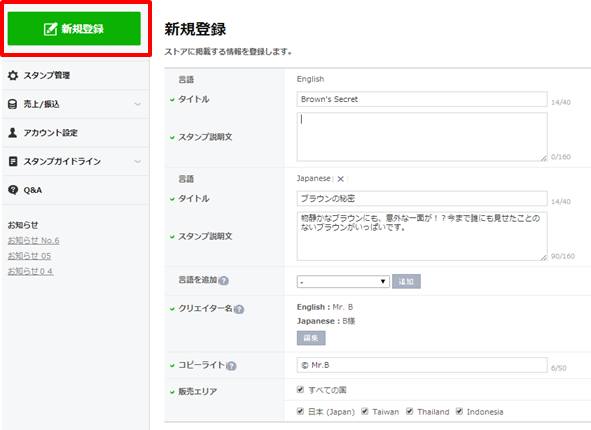591x430 pixels.
Task: Click the 編集 button under creator name
Action: coord(311,338)
